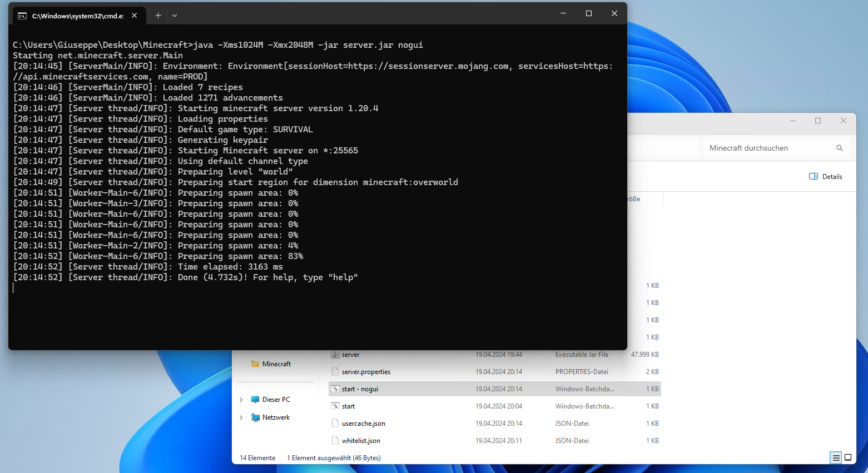Click the whitelist.json file icon
Viewport: 868px width, 473px height.
point(335,441)
